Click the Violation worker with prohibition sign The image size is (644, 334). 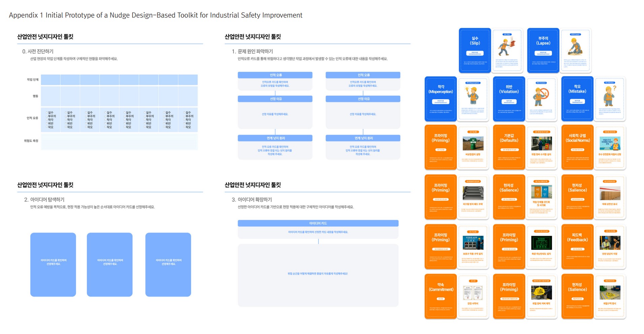coord(541,95)
